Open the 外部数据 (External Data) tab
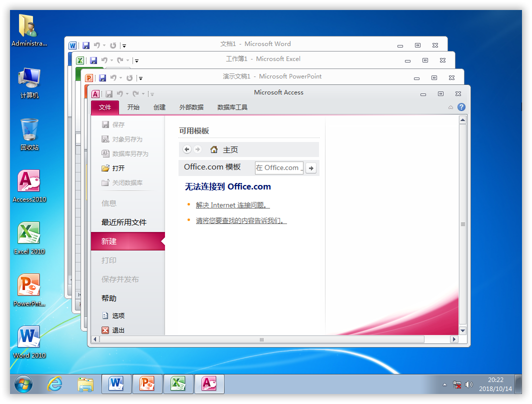Viewport: 532px width, 404px height. 191,107
